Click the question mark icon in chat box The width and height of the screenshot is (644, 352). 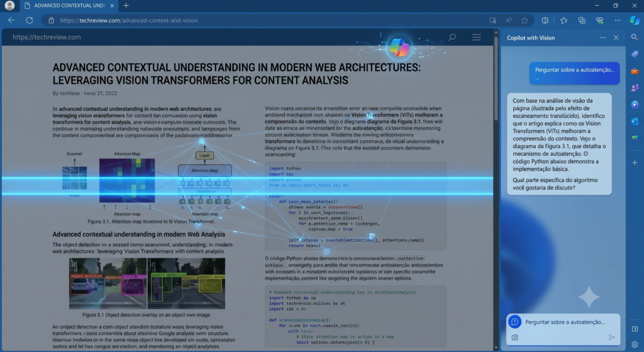coord(514,322)
